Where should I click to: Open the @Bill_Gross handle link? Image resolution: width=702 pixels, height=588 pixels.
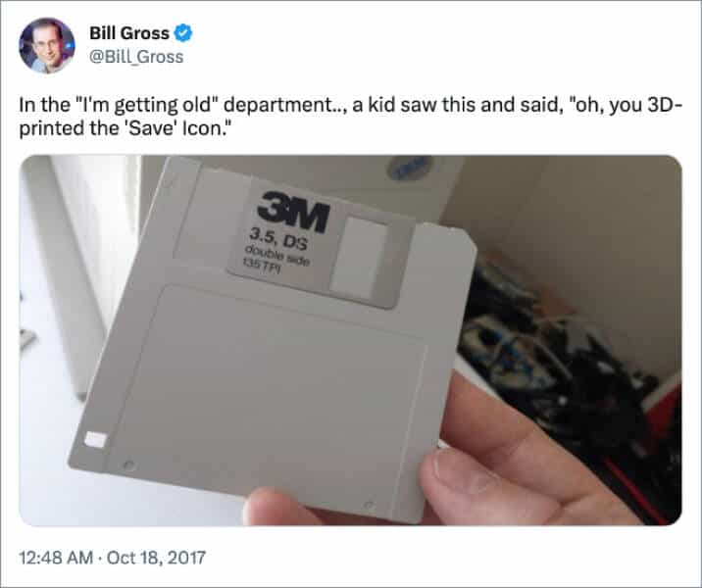(x=136, y=57)
